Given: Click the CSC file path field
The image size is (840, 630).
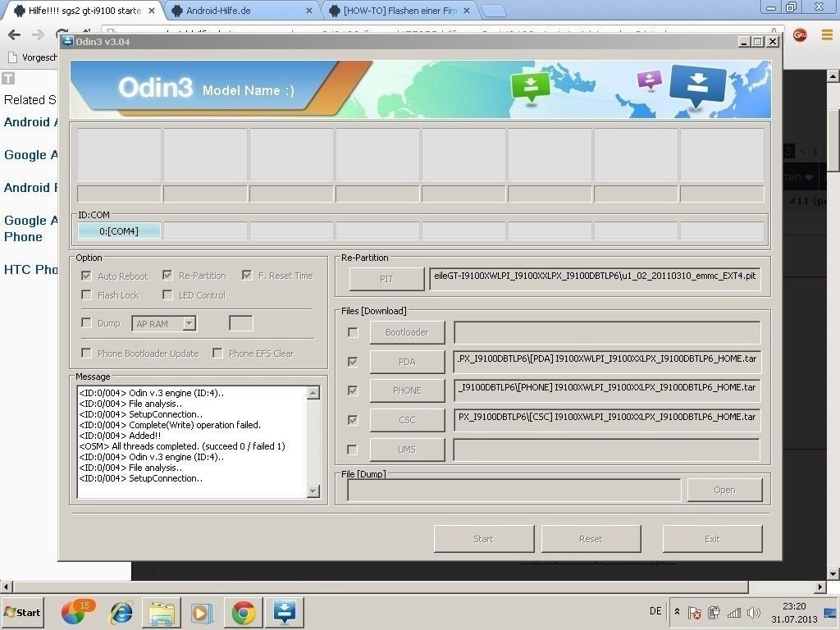Looking at the screenshot, I should coord(607,420).
